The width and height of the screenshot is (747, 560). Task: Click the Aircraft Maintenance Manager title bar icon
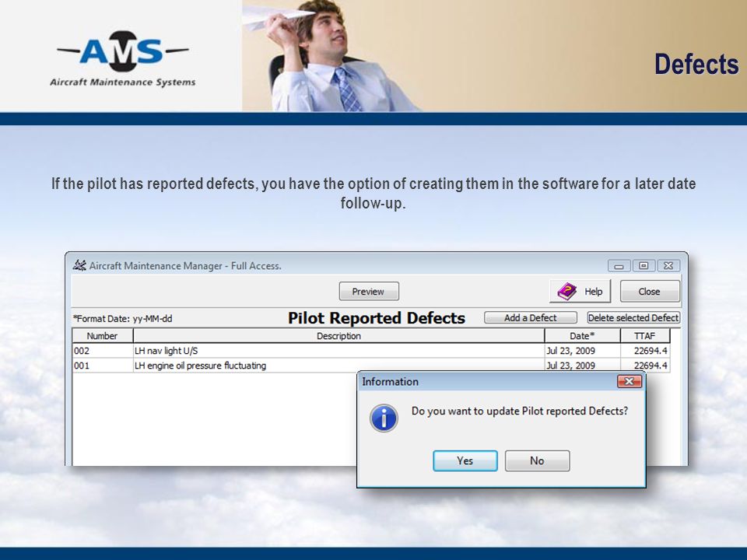click(x=79, y=265)
